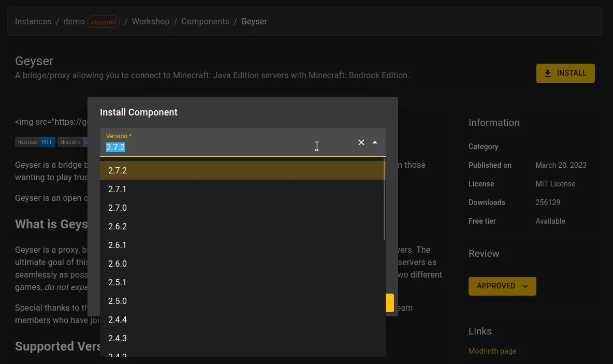Click the published date March 20, 2023
This screenshot has height=364, width=613.
(x=561, y=165)
